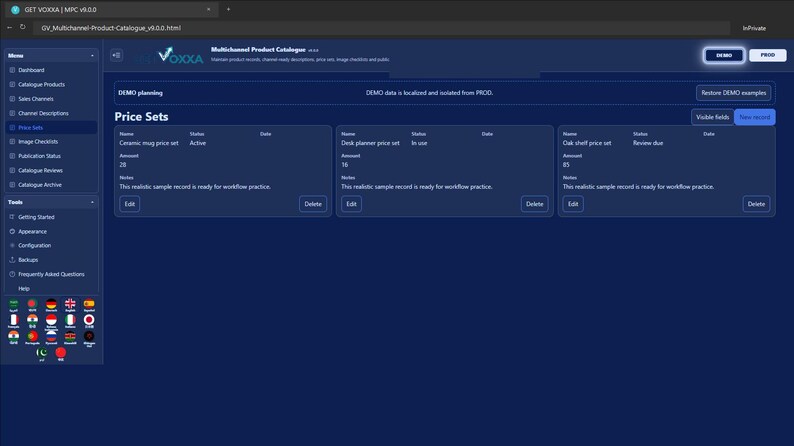Edit the Desk planner price set
Image resolution: width=794 pixels, height=446 pixels.
click(x=351, y=204)
